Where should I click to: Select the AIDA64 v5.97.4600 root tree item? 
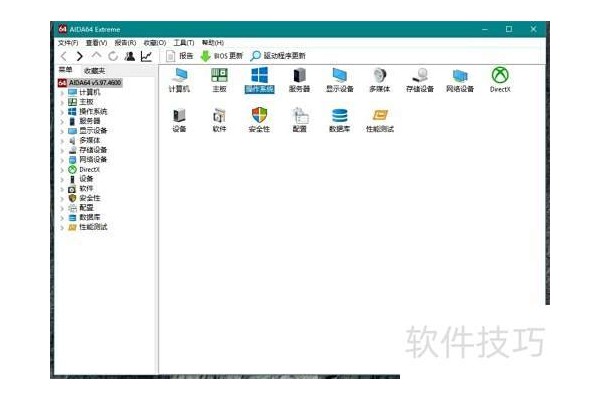[x=90, y=83]
